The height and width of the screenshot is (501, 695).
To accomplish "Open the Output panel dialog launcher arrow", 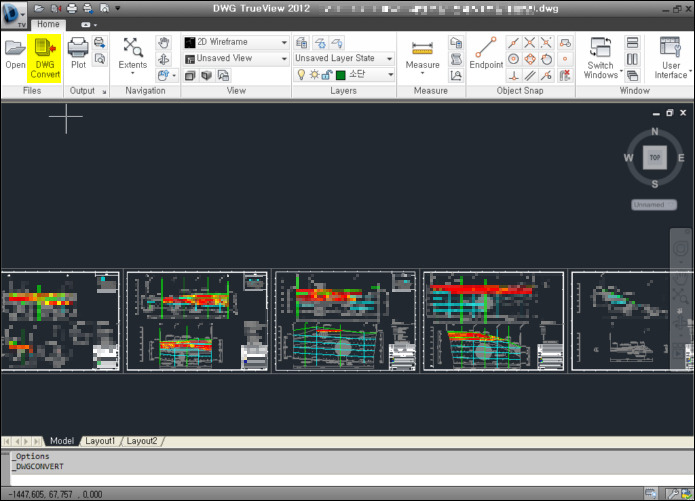I will point(105,92).
